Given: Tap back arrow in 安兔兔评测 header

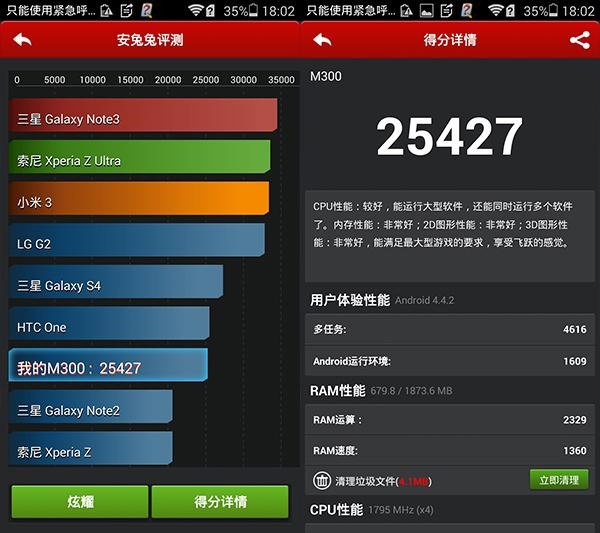Looking at the screenshot, I should coord(22,41).
